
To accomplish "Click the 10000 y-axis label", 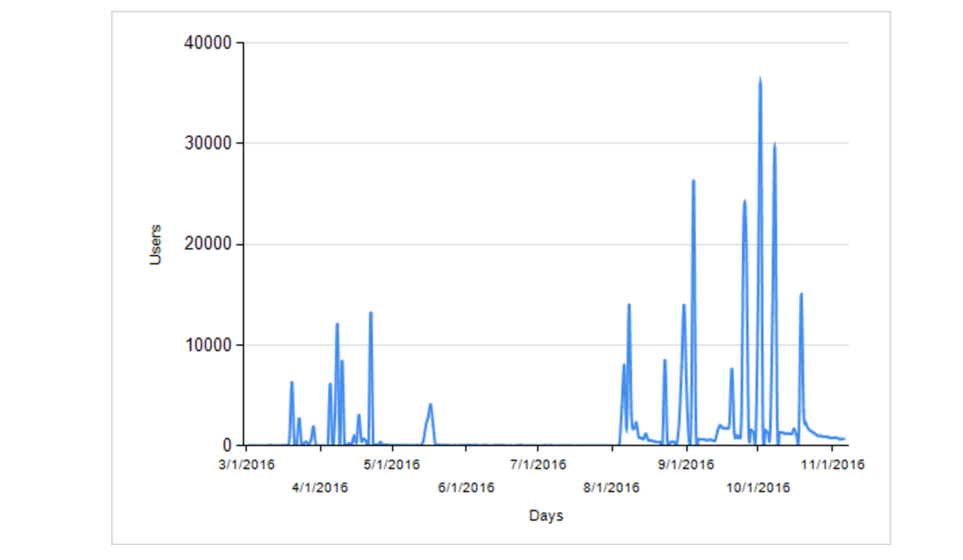I will pos(209,345).
